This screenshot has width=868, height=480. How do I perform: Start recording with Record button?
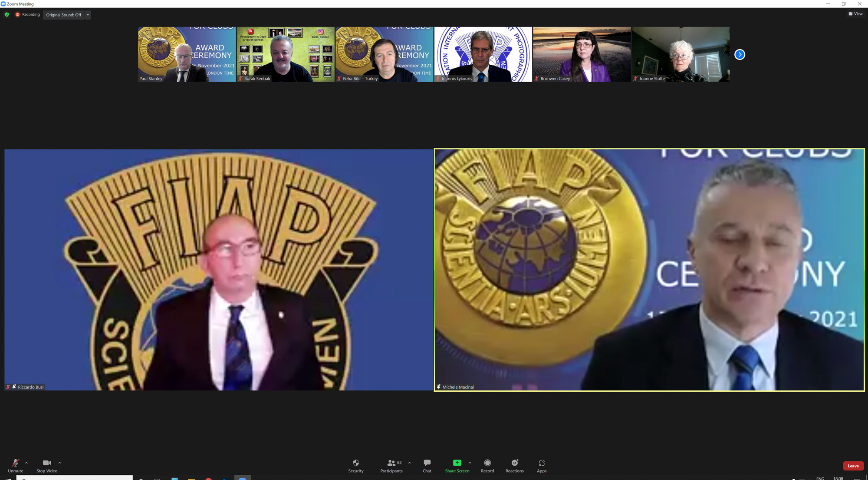(487, 466)
